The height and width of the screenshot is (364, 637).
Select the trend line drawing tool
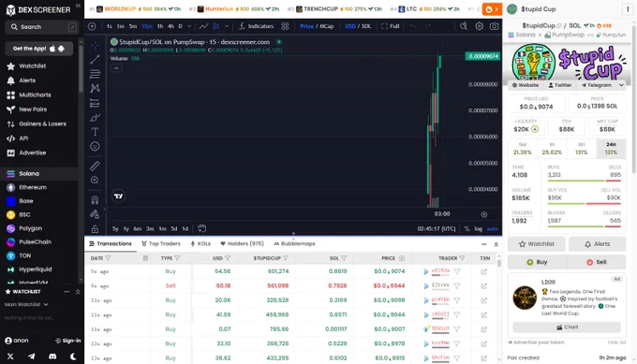[x=95, y=59]
